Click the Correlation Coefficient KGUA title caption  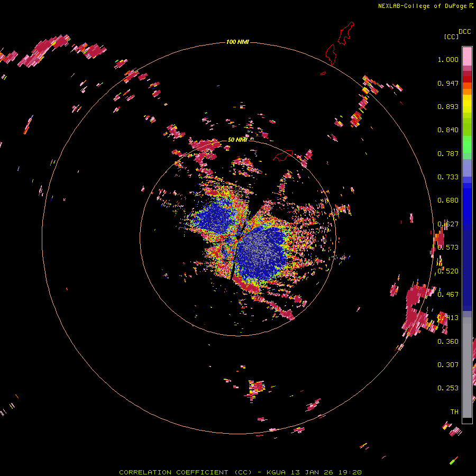[x=240, y=472]
